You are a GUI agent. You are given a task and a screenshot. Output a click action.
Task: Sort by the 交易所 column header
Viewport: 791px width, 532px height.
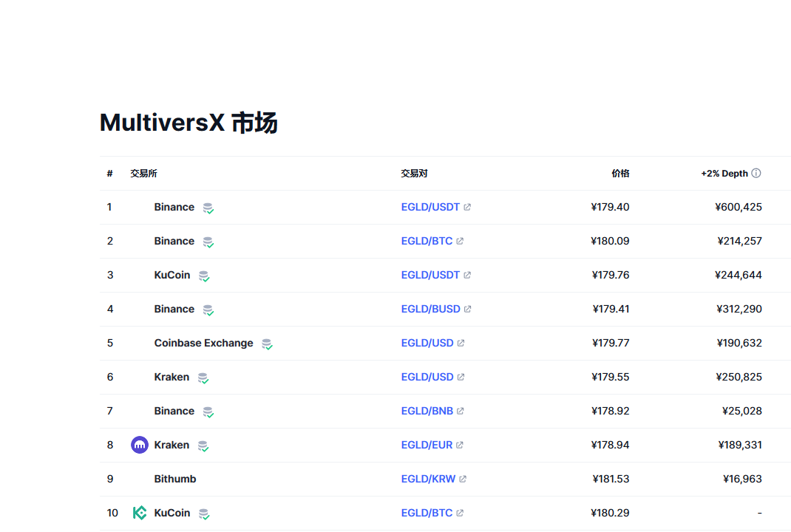(143, 174)
